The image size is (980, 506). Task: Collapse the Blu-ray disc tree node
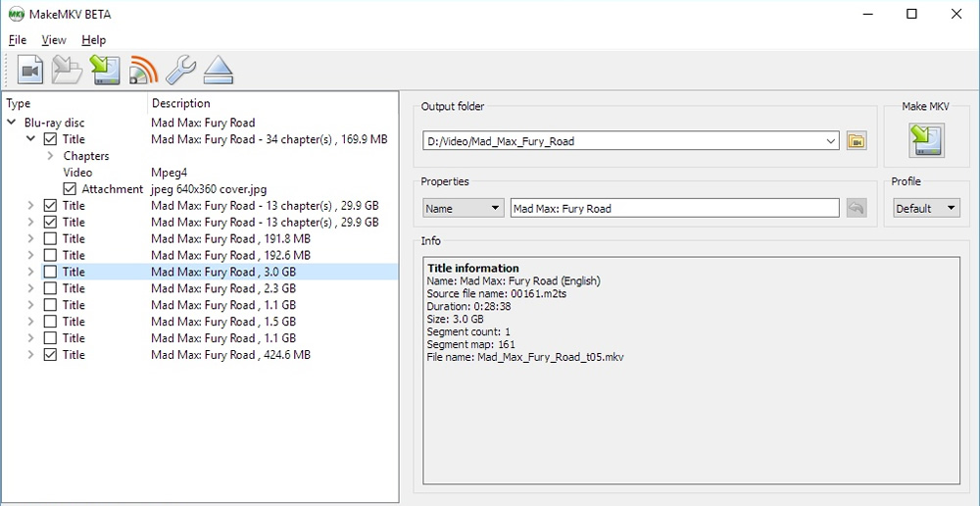click(x=11, y=123)
